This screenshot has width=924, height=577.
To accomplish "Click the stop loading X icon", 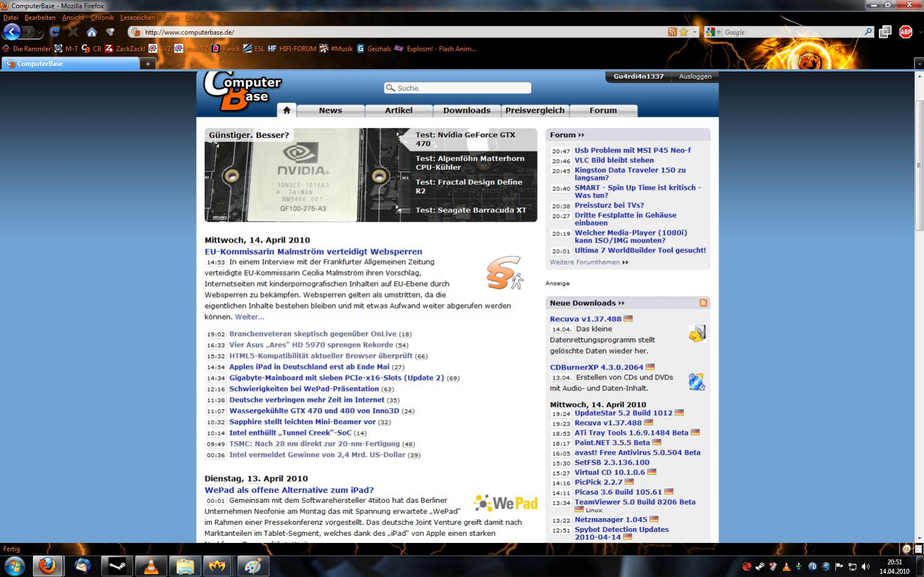I will pos(73,32).
